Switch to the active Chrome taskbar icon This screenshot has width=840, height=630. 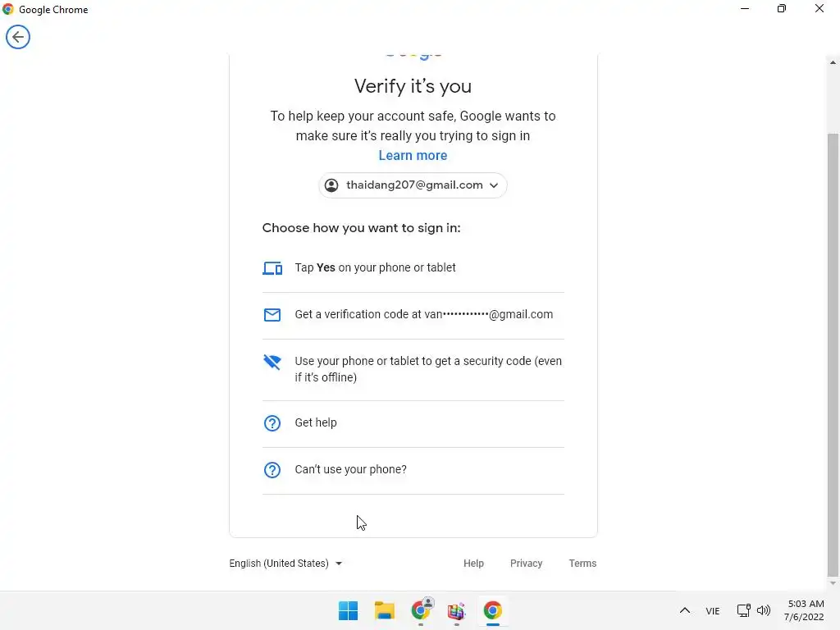pos(492,610)
